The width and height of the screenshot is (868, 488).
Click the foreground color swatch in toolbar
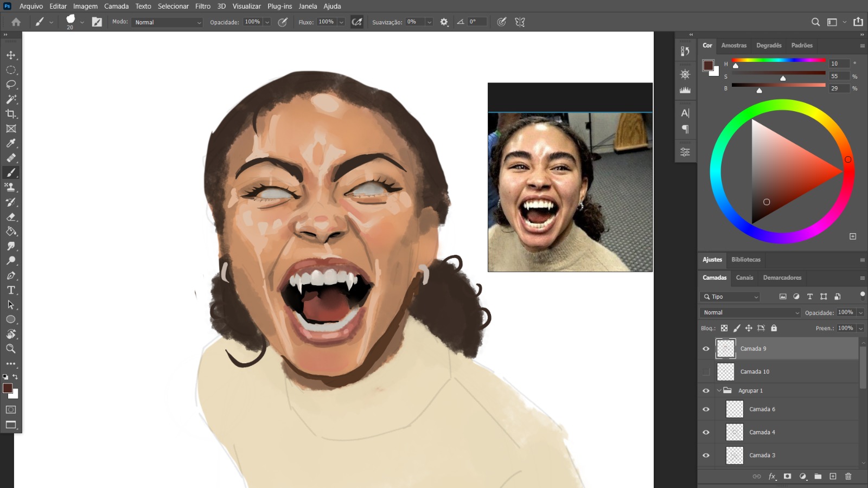pyautogui.click(x=8, y=388)
